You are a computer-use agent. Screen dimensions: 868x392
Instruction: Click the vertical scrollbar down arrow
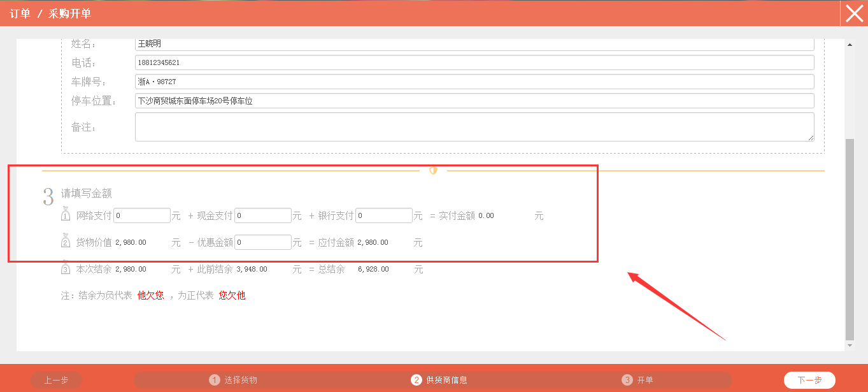click(850, 345)
